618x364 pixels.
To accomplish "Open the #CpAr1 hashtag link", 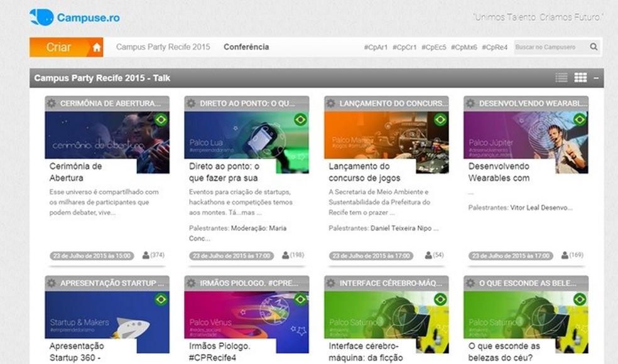I will click(x=376, y=47).
